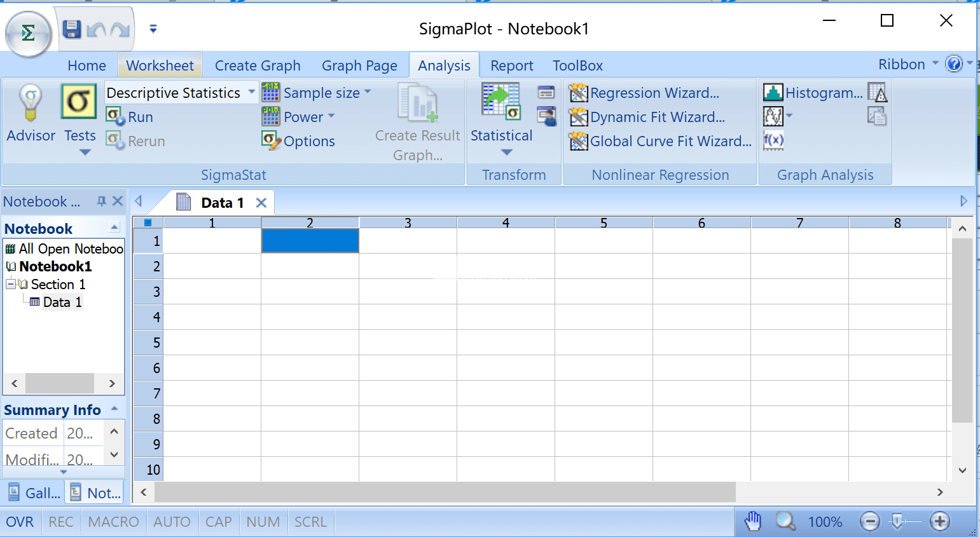Screen dimensions: 980x537
Task: Click the vertical worksheet scrollbar thumb
Action: tap(962, 330)
